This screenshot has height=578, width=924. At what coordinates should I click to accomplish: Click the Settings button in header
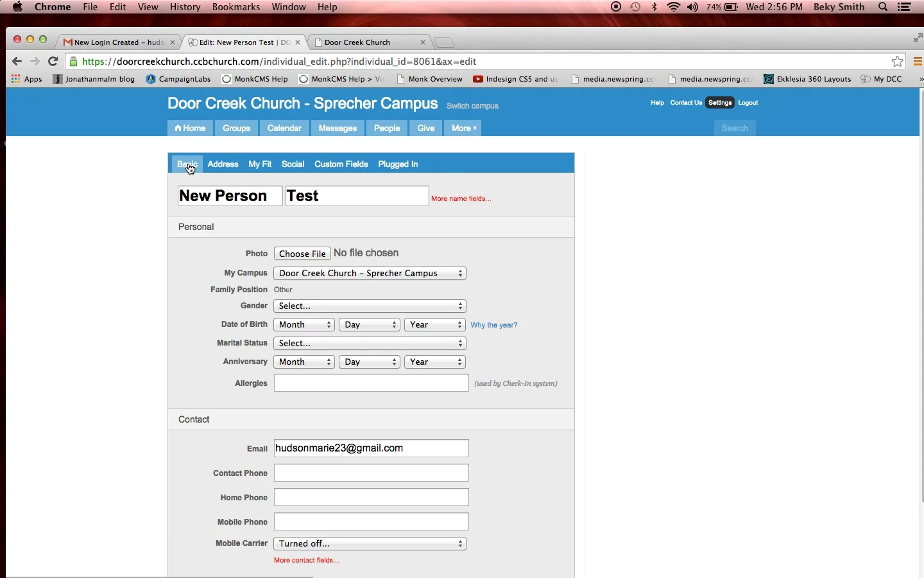(721, 103)
